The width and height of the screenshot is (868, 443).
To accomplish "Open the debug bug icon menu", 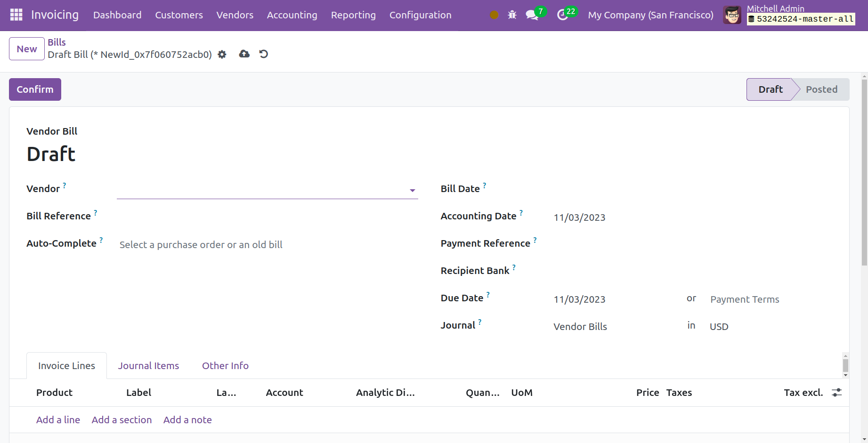I will coord(512,15).
